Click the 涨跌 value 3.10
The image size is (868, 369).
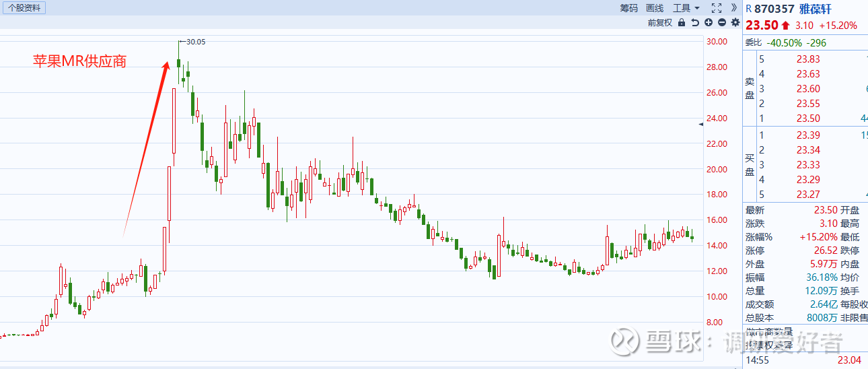[828, 224]
